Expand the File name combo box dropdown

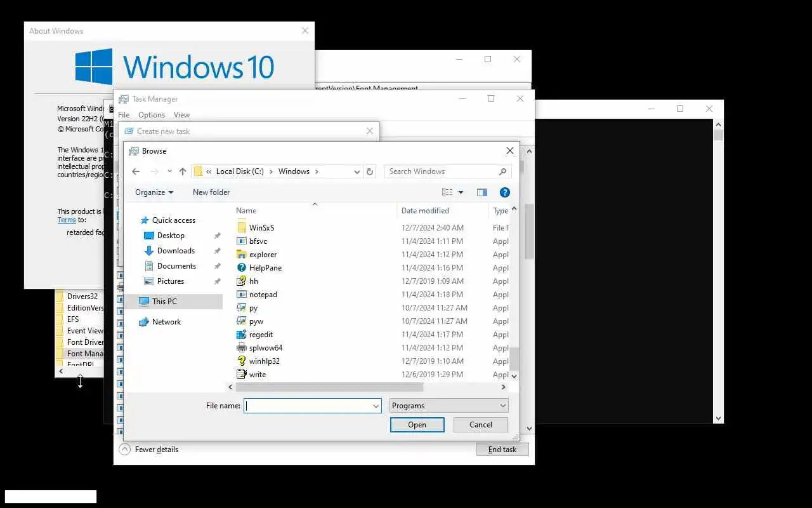pos(376,406)
